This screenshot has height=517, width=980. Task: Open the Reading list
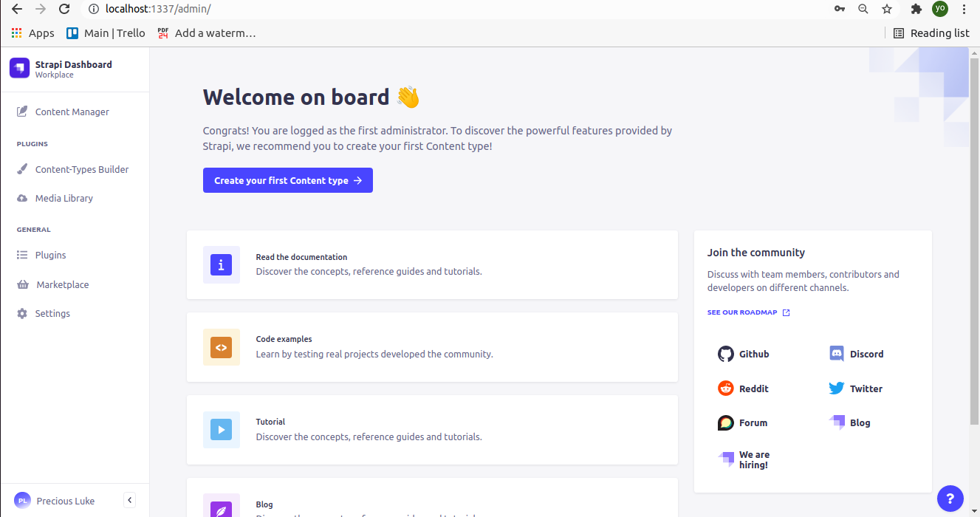pyautogui.click(x=931, y=32)
